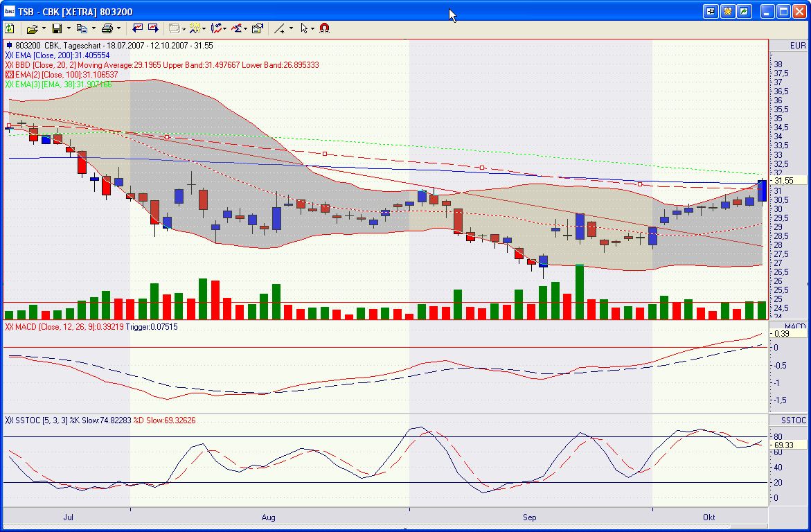Open the cursor pointer mode dropdown arrow
The width and height of the screenshot is (811, 532).
point(313,28)
